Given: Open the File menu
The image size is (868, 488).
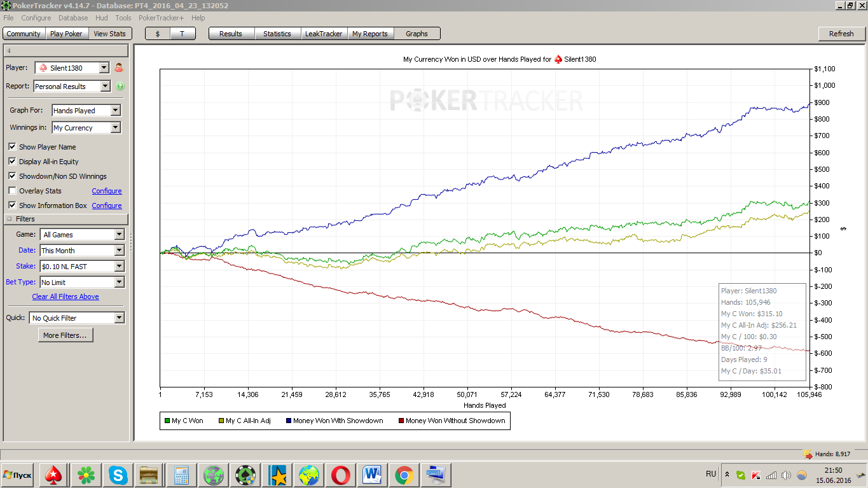Looking at the screenshot, I should [8, 18].
